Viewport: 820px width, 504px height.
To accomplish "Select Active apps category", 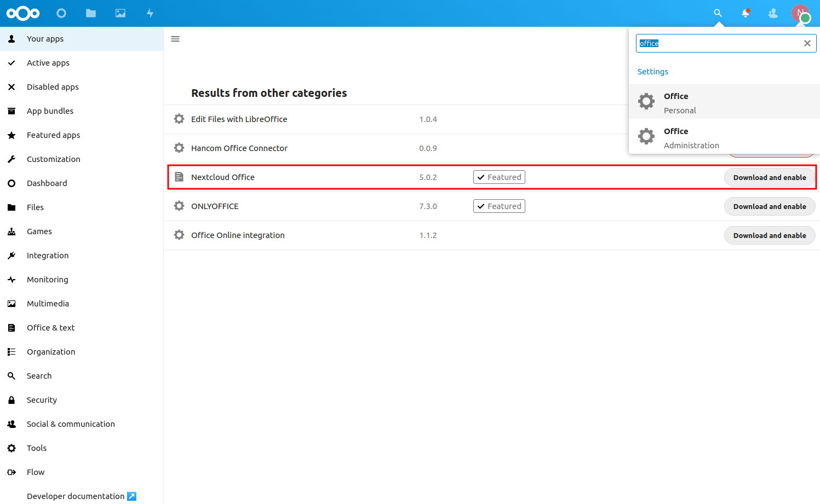I will pyautogui.click(x=82, y=63).
